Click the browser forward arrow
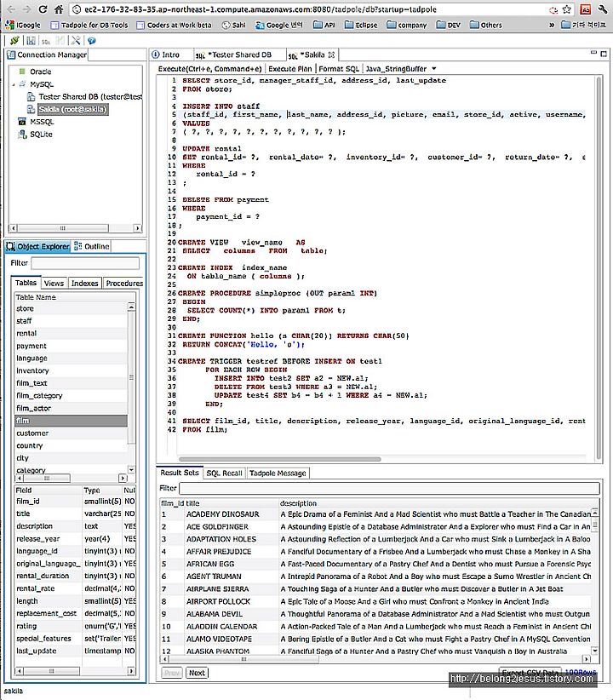This screenshot has height=700, width=613. click(26, 9)
